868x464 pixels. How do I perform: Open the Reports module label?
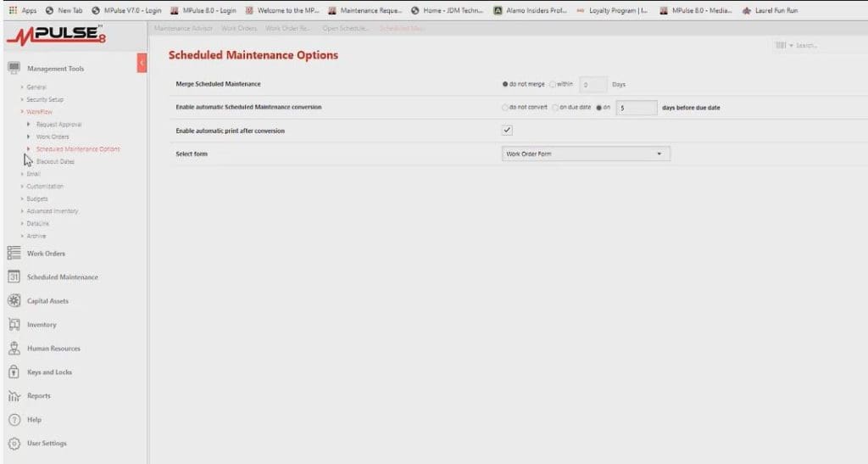(39, 396)
